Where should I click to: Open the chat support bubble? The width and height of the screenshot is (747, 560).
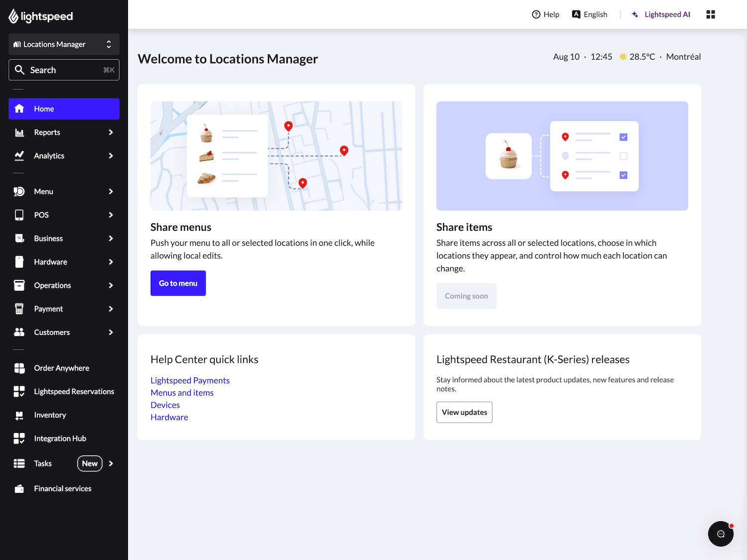(x=721, y=534)
